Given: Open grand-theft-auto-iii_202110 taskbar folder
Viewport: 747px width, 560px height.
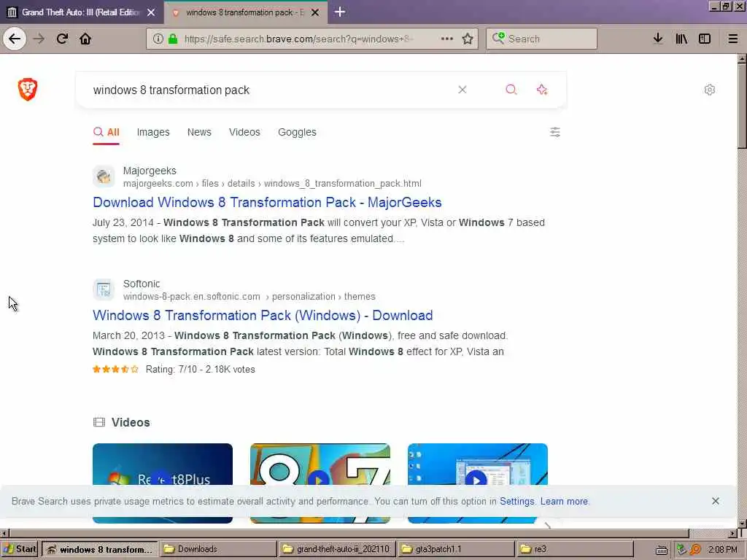Looking at the screenshot, I should pyautogui.click(x=337, y=549).
